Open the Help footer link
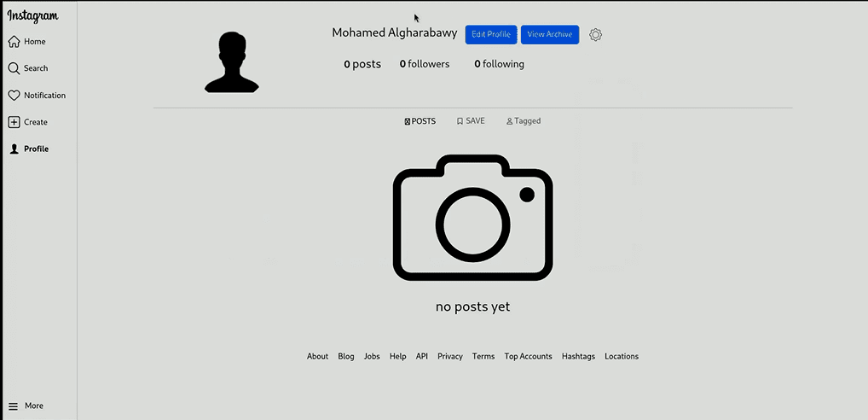868x420 pixels. click(397, 356)
